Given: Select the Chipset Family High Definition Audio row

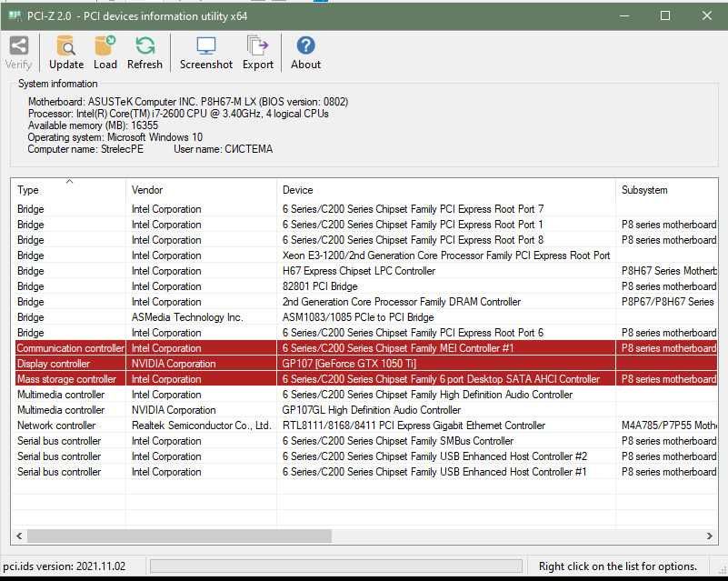Looking at the screenshot, I should tap(366, 395).
